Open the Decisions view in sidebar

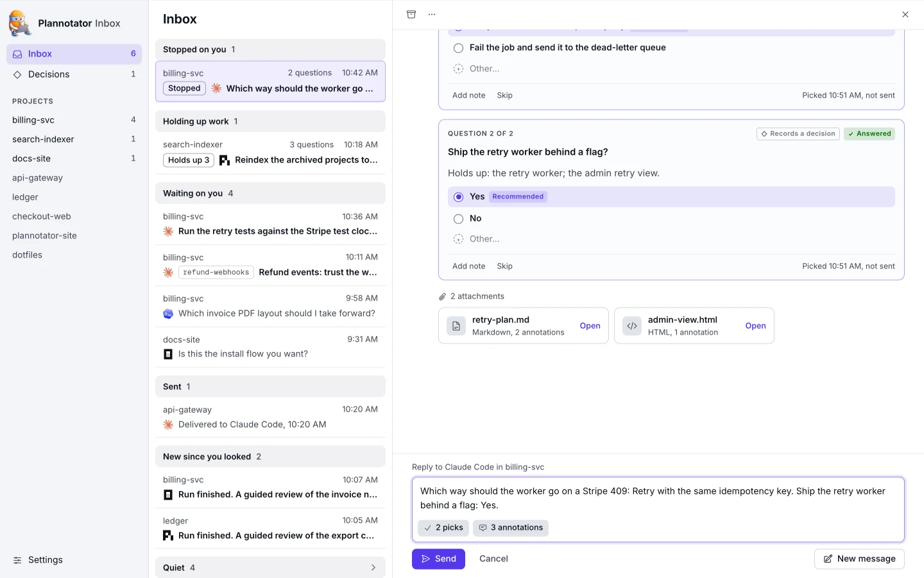point(74,74)
